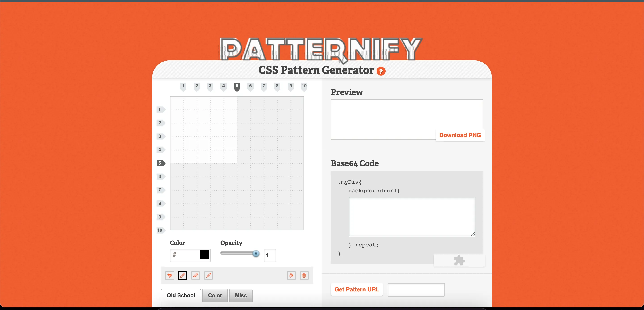This screenshot has width=644, height=310.
Task: Select the marker tool
Action: click(x=208, y=275)
